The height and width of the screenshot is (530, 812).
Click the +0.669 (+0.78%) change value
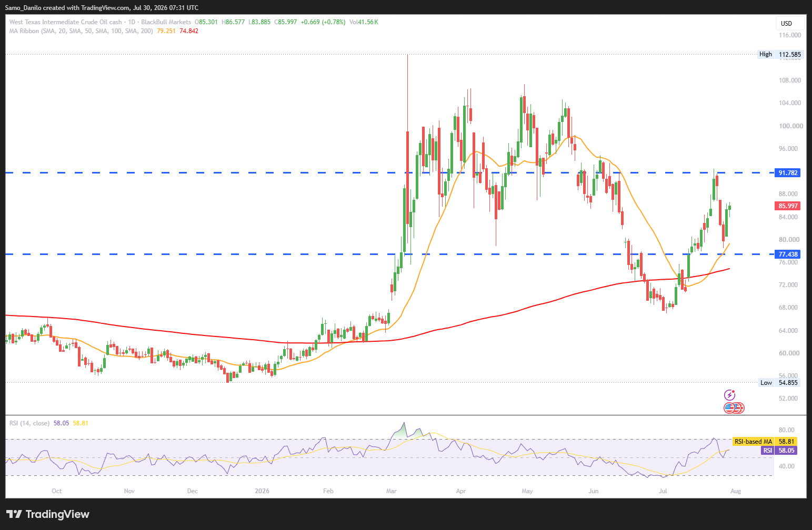pyautogui.click(x=323, y=22)
